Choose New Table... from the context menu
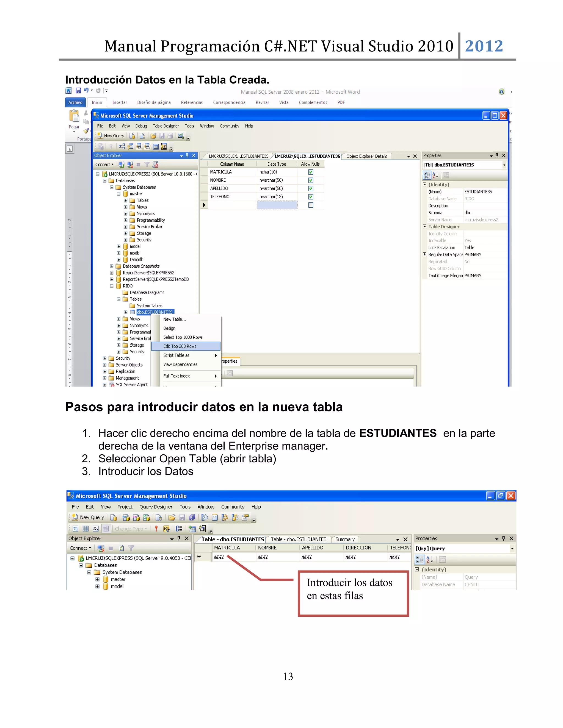This screenshot has width=563, height=728. [186, 319]
